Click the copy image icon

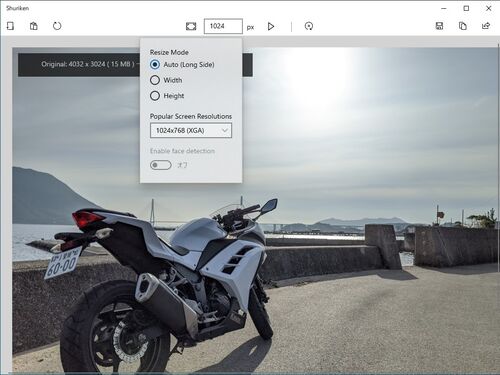[463, 26]
